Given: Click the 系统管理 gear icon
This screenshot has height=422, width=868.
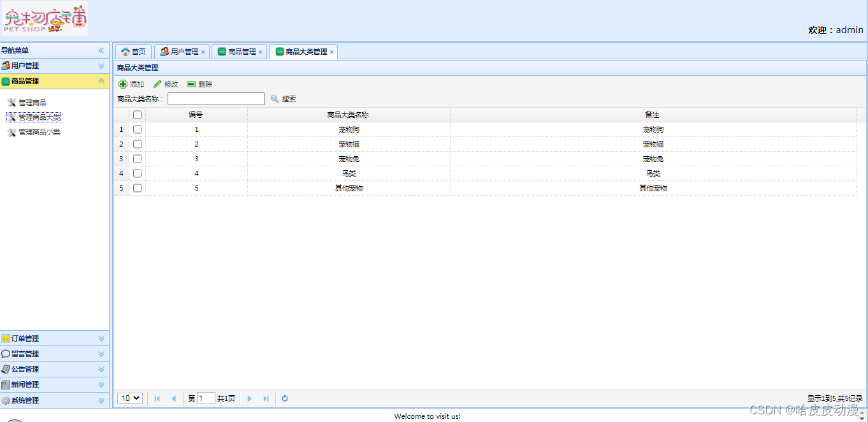Looking at the screenshot, I should [x=6, y=400].
